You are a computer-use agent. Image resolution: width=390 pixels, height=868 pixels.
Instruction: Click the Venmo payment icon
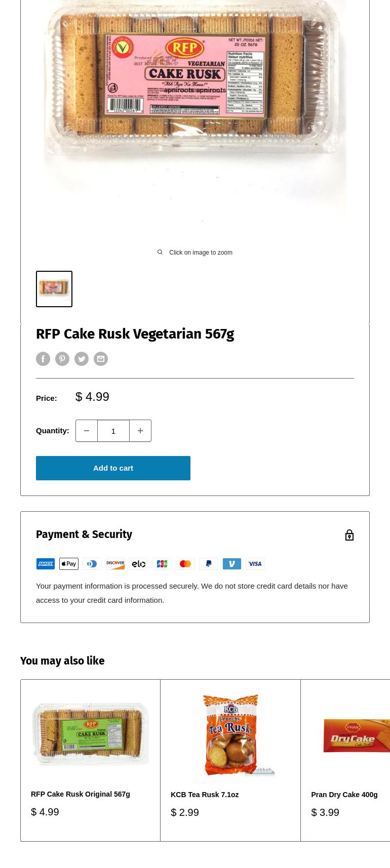tap(232, 564)
